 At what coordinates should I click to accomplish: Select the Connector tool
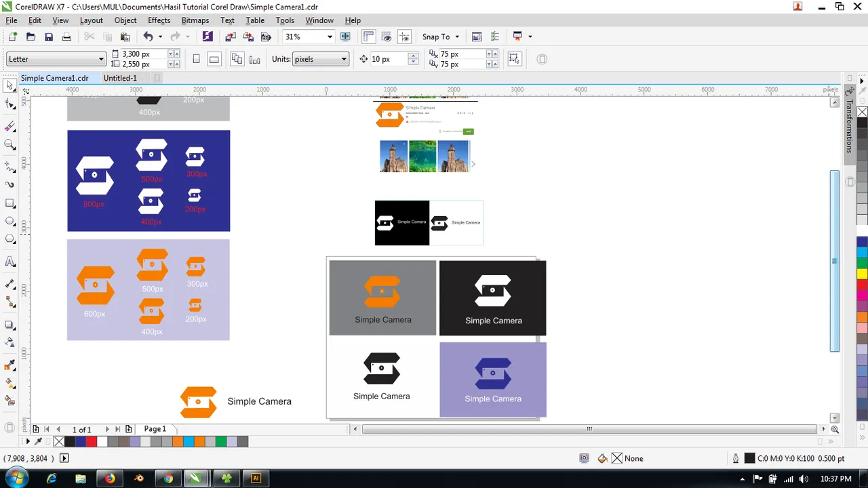tap(9, 302)
